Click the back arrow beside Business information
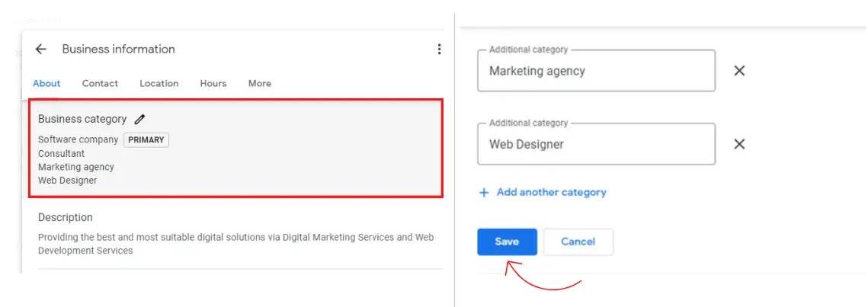868x307 pixels. click(x=41, y=50)
